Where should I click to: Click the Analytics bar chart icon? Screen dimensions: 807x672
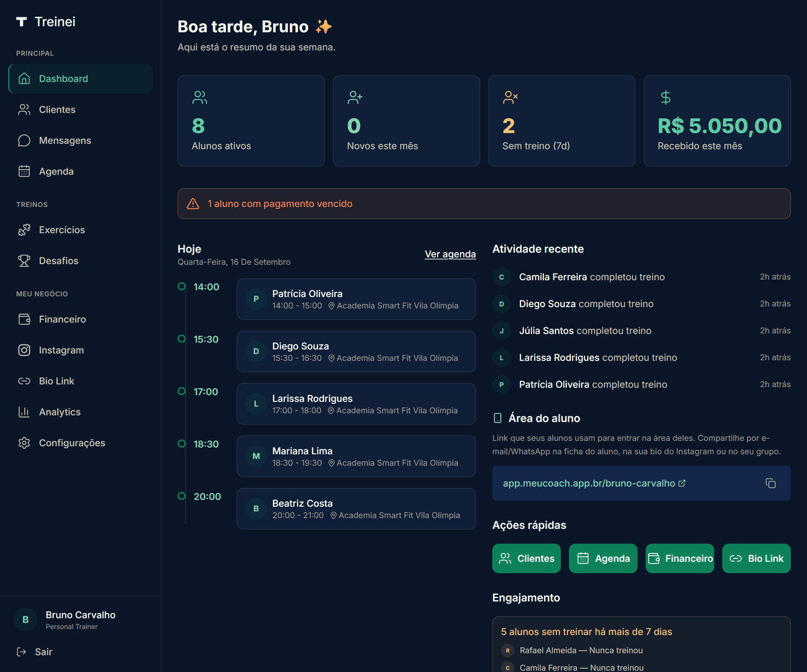24,412
